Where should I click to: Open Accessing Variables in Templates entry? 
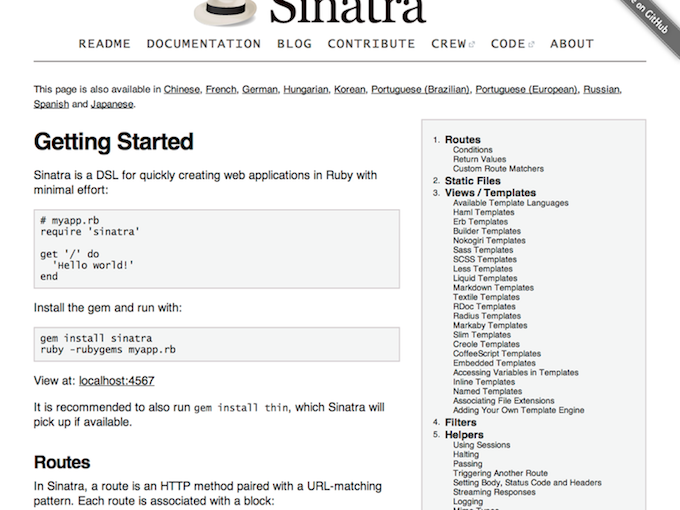click(516, 373)
